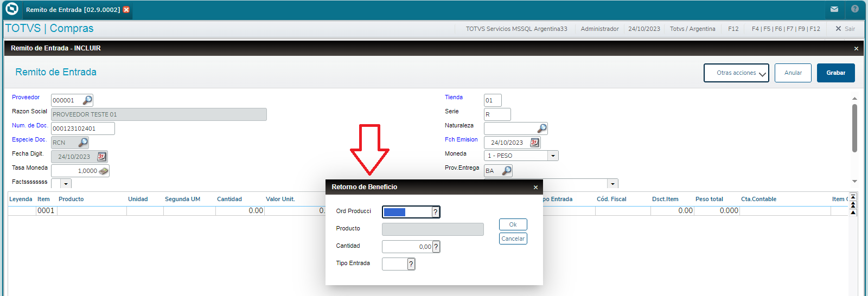The image size is (868, 296).
Task: Click the grid item cell 0001
Action: [x=46, y=211]
